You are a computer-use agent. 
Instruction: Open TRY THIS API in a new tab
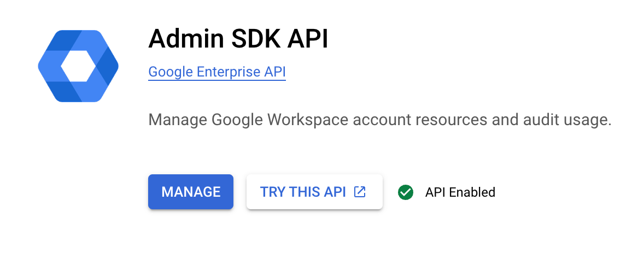[x=314, y=192]
